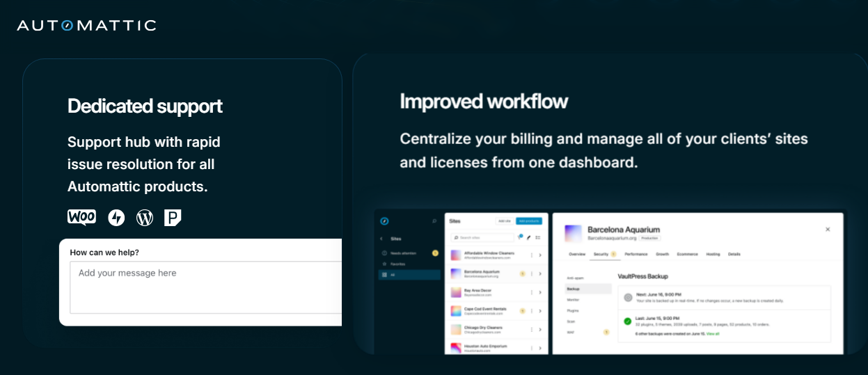Open the Affordable Window Cleaners site thumbnail
This screenshot has width=868, height=375.
point(457,255)
